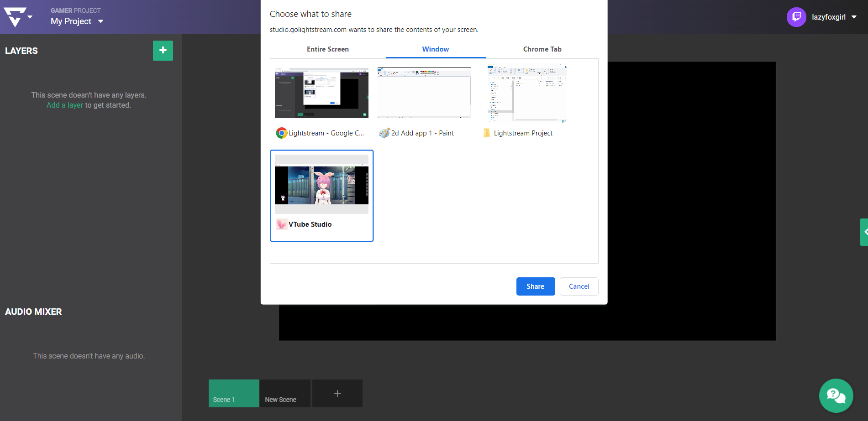Click the green add layer plus button
868x421 pixels.
point(163,51)
